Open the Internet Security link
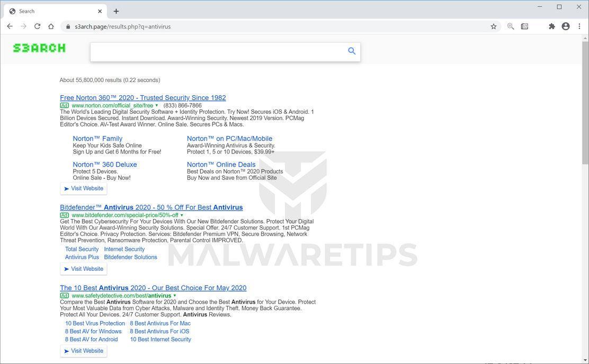 point(124,249)
